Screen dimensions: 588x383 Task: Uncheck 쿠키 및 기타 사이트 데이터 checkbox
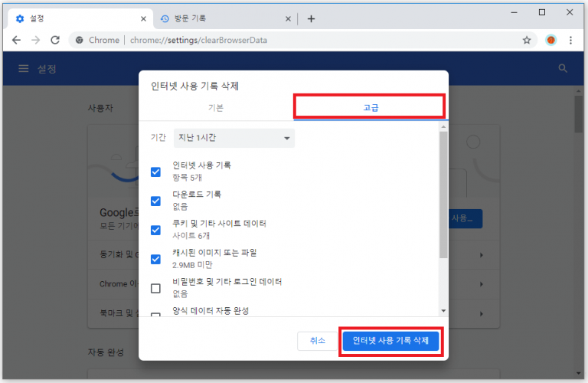tap(155, 230)
